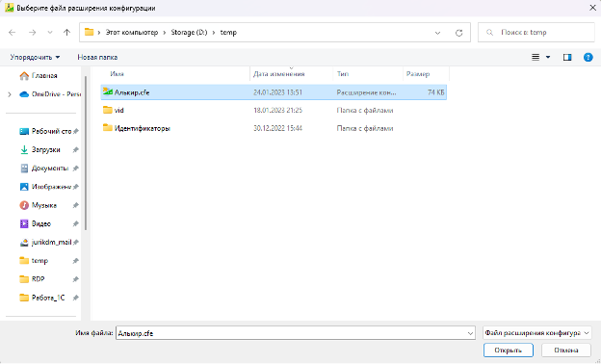This screenshot has height=364, width=601.
Task: Click the 'Отмена' button
Action: (x=566, y=351)
